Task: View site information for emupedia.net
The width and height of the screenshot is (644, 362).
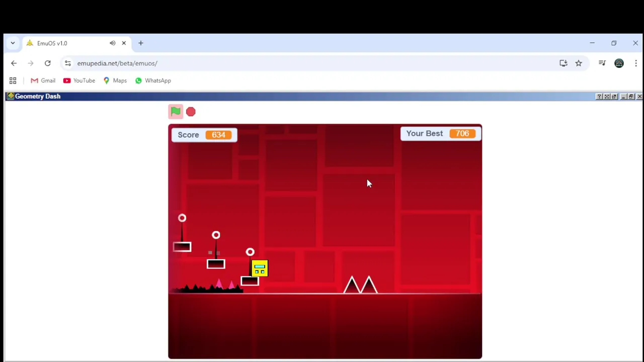Action: (x=68, y=63)
